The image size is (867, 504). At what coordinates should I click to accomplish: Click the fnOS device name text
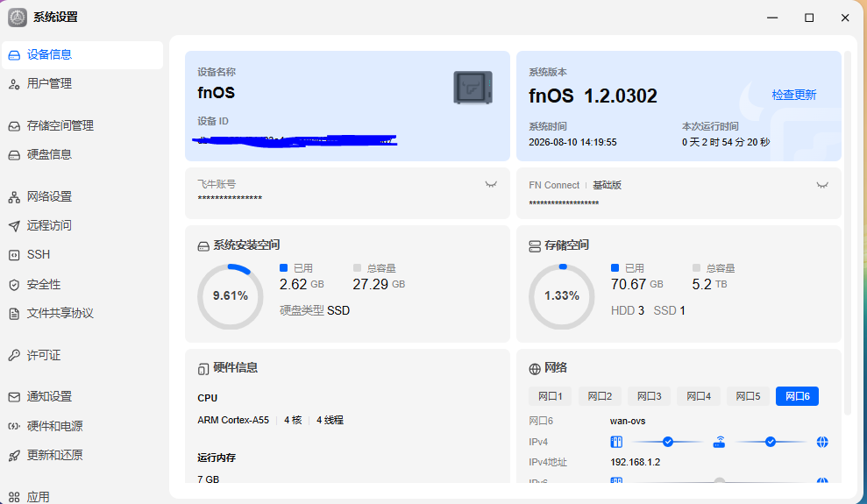(217, 92)
